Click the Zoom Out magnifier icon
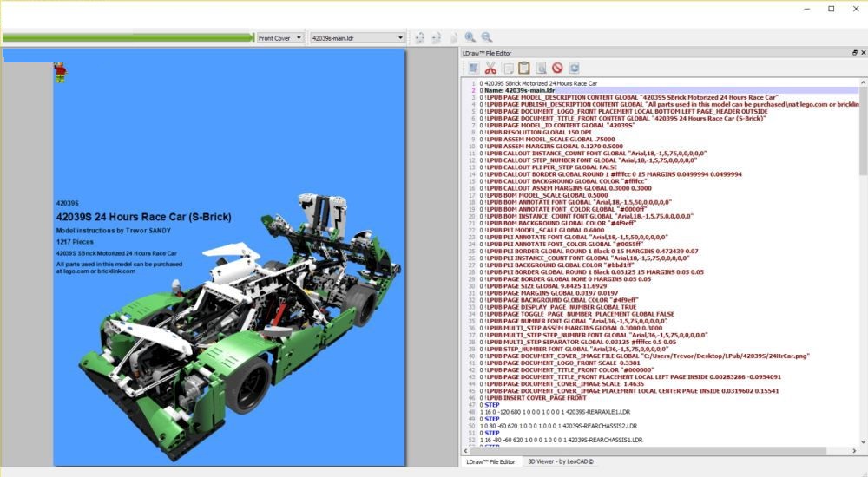This screenshot has height=477, width=868. coord(487,38)
